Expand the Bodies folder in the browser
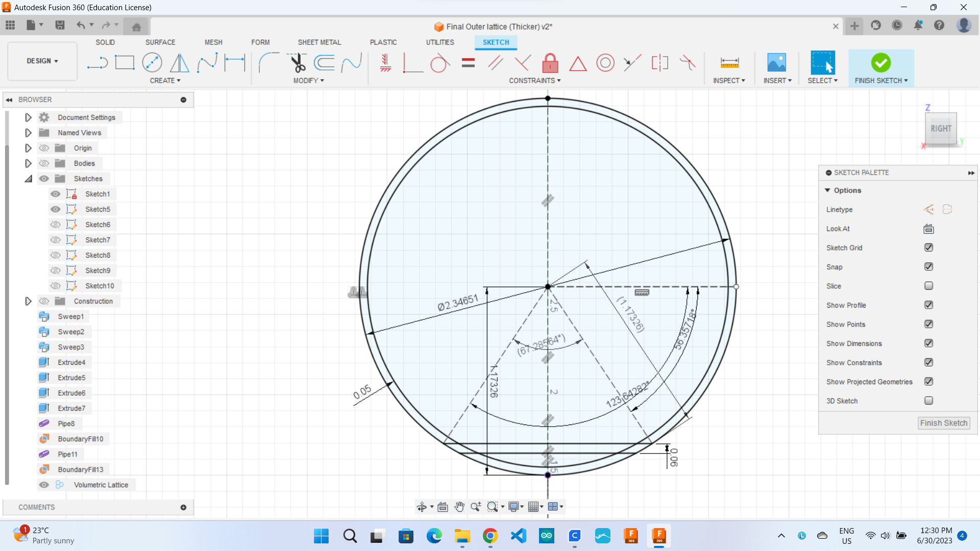The height and width of the screenshot is (551, 980). pyautogui.click(x=28, y=163)
